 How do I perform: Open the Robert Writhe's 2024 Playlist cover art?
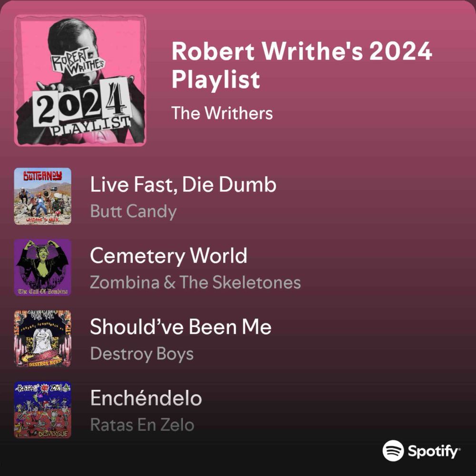tap(80, 80)
